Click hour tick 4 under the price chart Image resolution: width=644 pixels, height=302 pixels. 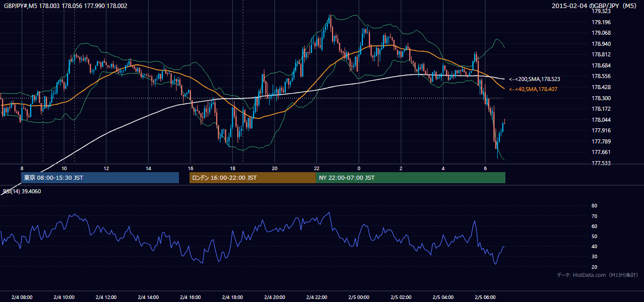[x=443, y=168]
